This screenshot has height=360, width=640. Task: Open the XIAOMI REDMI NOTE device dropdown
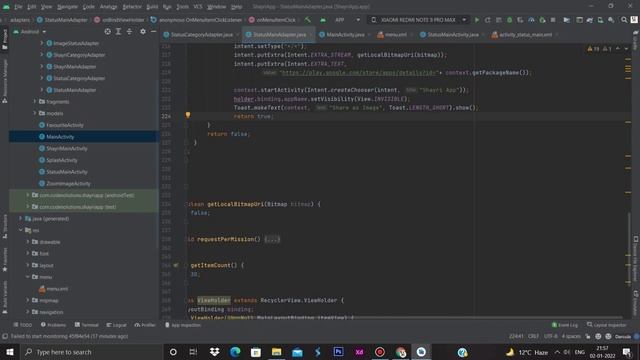coord(419,20)
